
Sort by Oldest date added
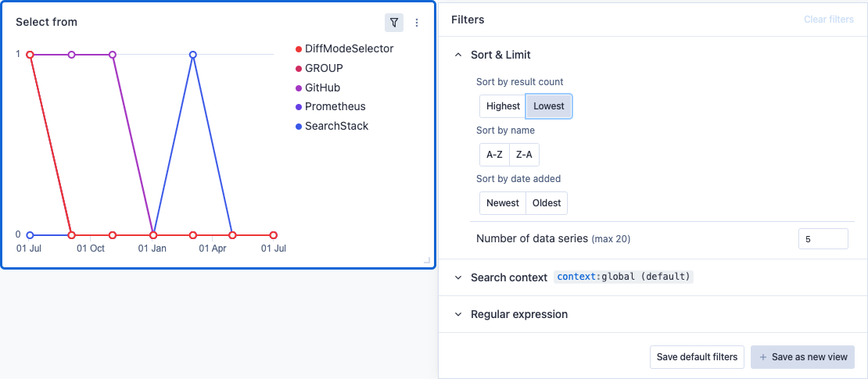[547, 203]
